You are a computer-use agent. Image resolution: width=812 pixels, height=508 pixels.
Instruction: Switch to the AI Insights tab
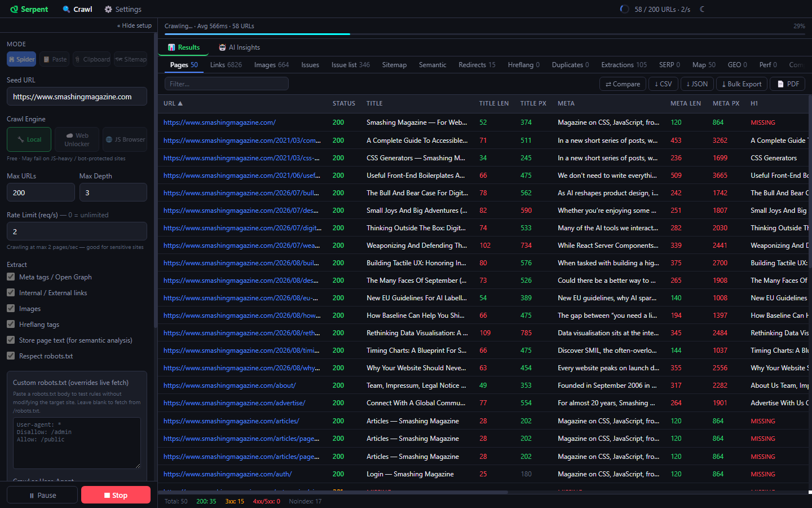[x=240, y=47]
